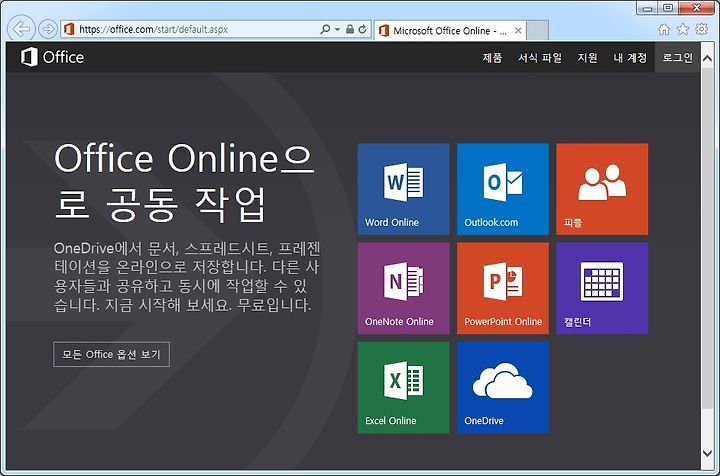Go back with browser back arrow

(x=21, y=29)
